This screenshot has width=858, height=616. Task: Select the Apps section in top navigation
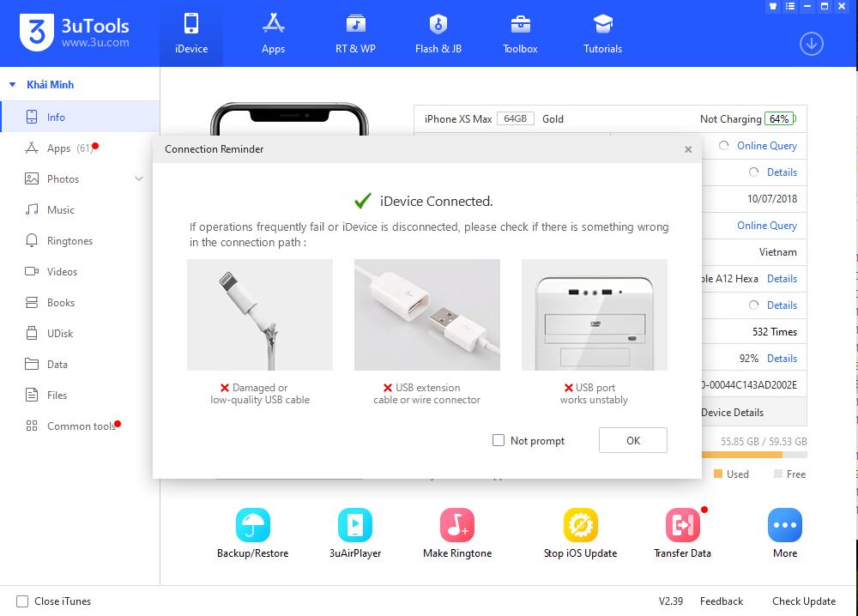point(273,32)
